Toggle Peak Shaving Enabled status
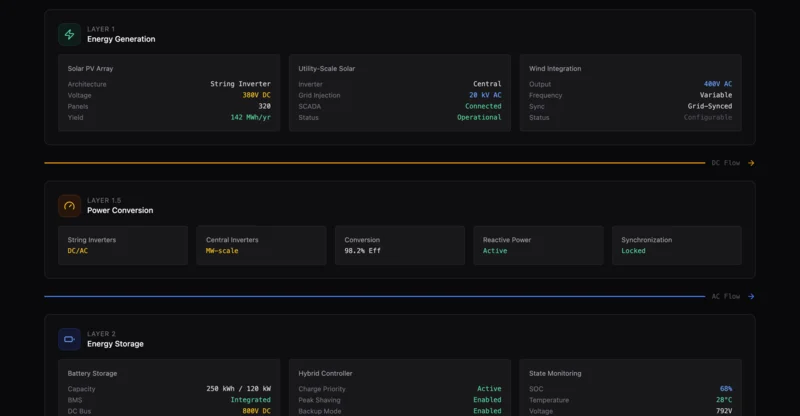The image size is (800, 416). coord(487,400)
